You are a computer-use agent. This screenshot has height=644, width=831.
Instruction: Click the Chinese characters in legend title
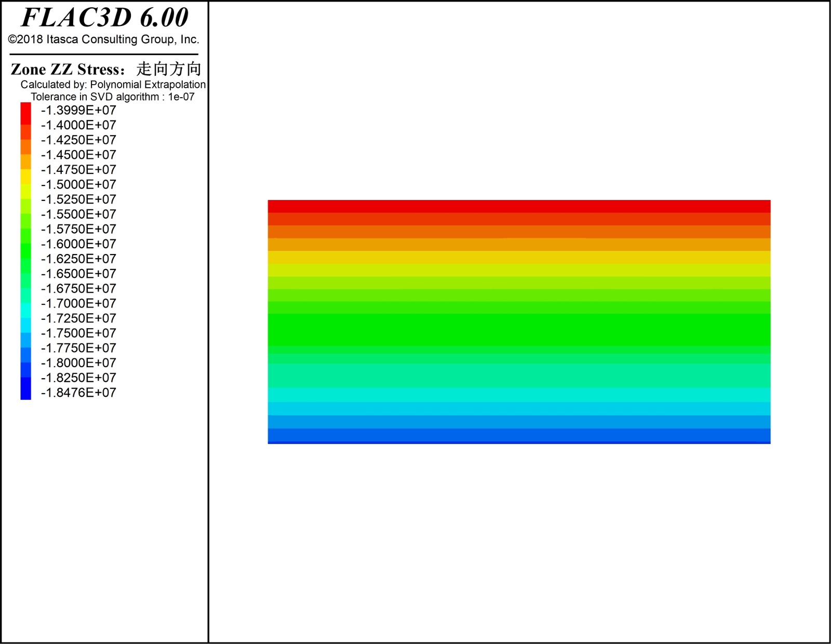click(x=169, y=69)
